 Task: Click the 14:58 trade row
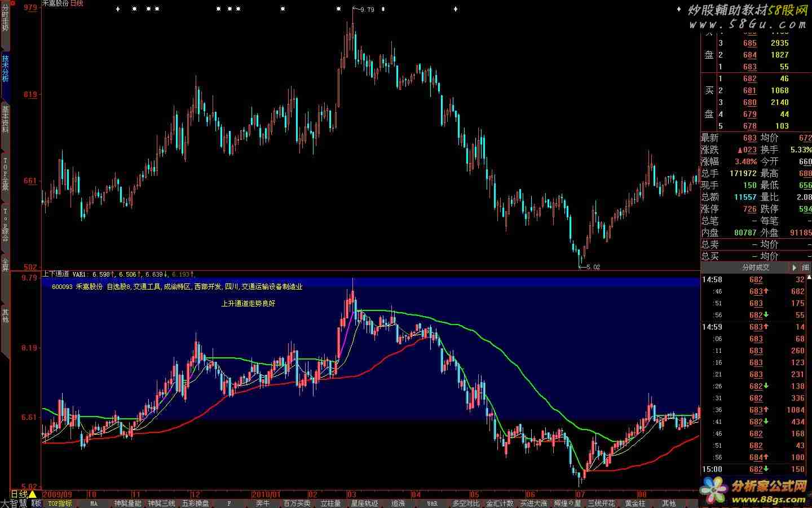tap(754, 279)
